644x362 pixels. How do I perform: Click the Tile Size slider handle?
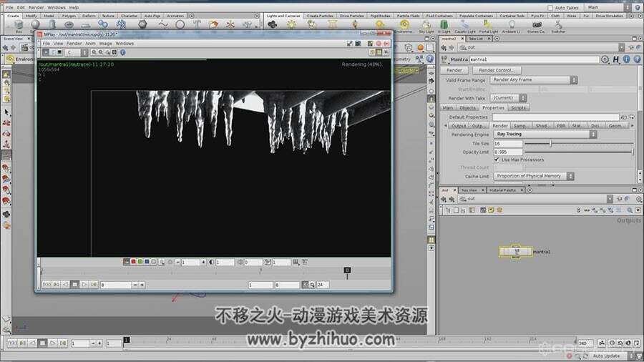coord(551,143)
